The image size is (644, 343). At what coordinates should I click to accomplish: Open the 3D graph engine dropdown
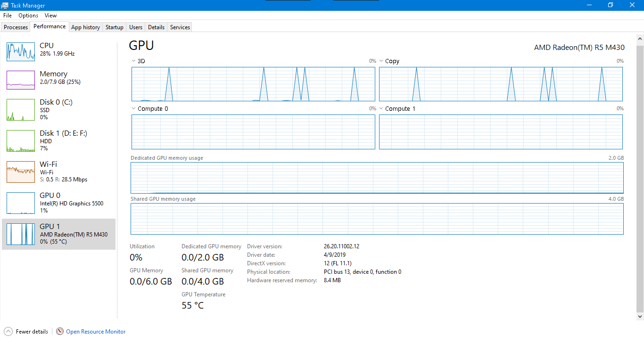(x=133, y=61)
